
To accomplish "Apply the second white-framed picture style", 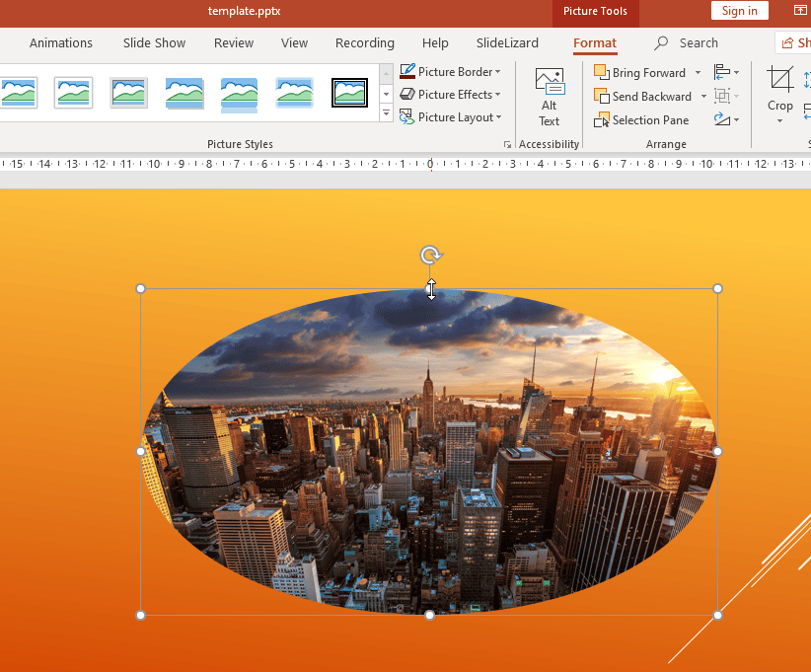I will click(x=73, y=93).
